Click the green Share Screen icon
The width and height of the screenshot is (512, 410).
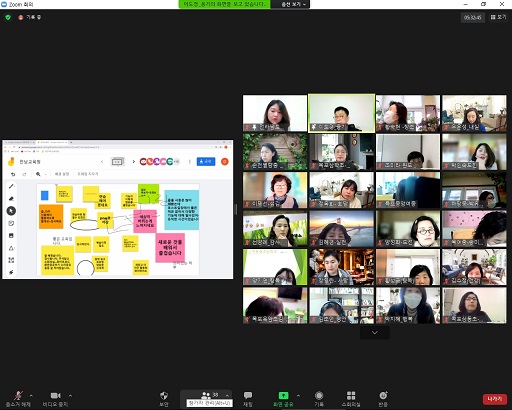(x=283, y=395)
